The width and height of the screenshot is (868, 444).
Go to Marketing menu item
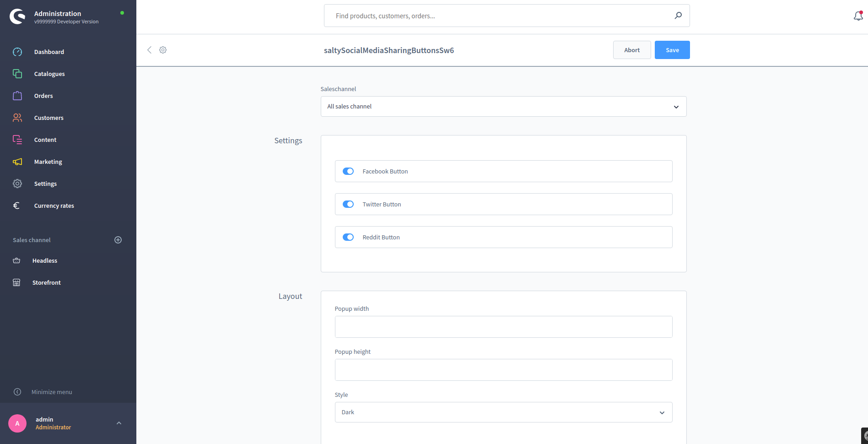coord(48,162)
